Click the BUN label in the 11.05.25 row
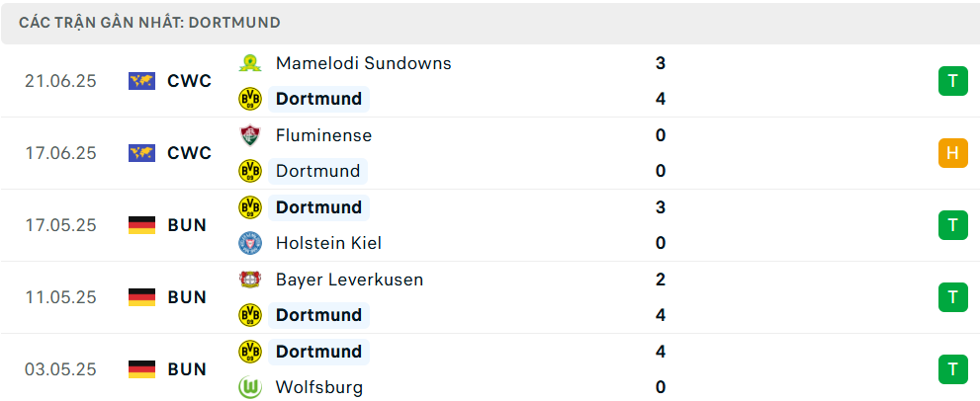 (x=187, y=297)
